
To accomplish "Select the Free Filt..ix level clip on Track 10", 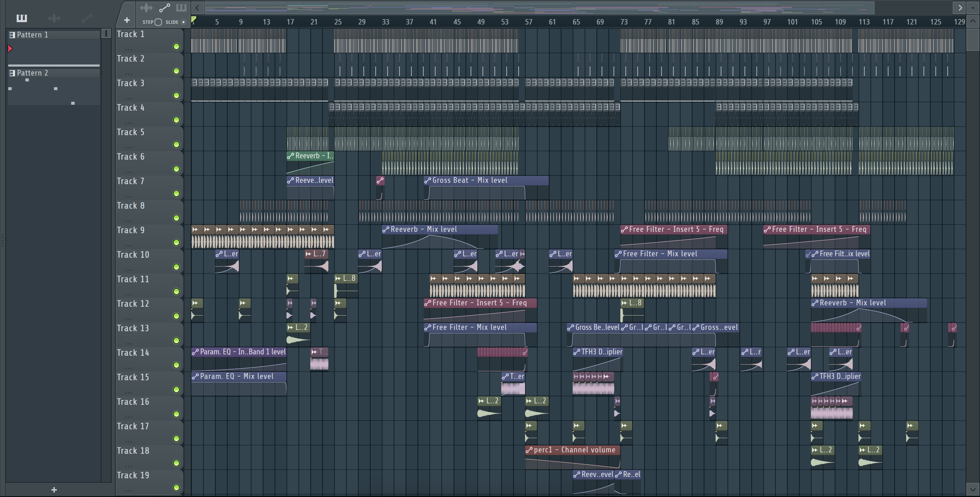I will 840,261.
